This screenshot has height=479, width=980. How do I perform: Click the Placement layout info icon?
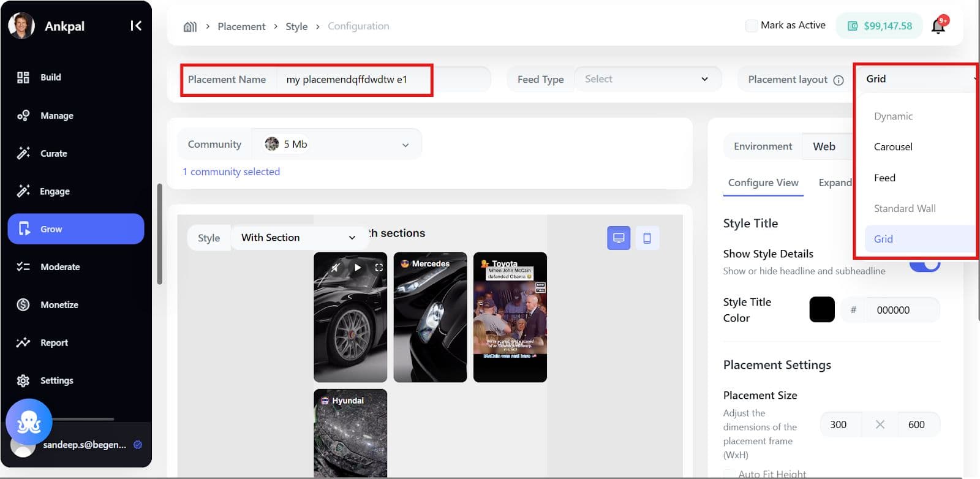pyautogui.click(x=839, y=80)
